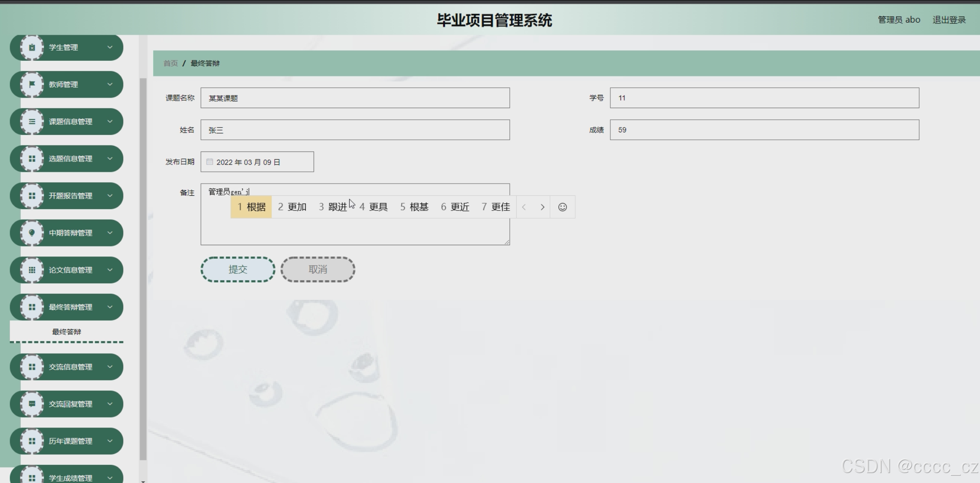Image resolution: width=980 pixels, height=483 pixels.
Task: Expand the 选题信息管理 menu chevron
Action: [x=110, y=158]
